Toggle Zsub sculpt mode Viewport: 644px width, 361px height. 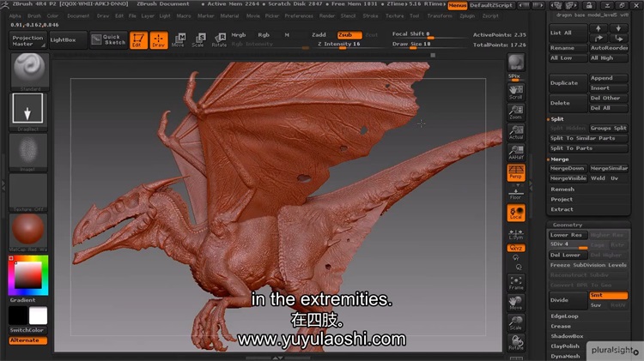tap(349, 35)
